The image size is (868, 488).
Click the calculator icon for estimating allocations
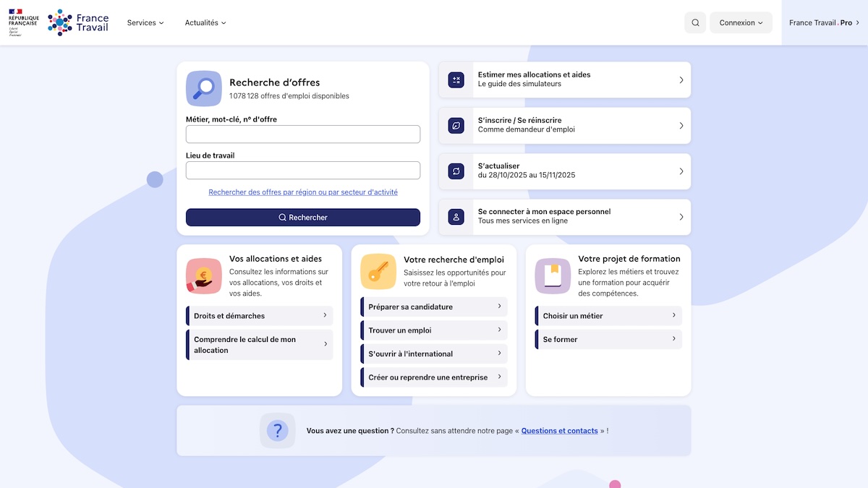pos(456,80)
